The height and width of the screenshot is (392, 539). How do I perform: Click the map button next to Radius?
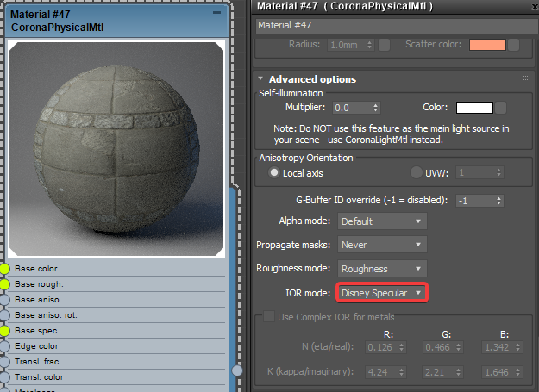[384, 45]
